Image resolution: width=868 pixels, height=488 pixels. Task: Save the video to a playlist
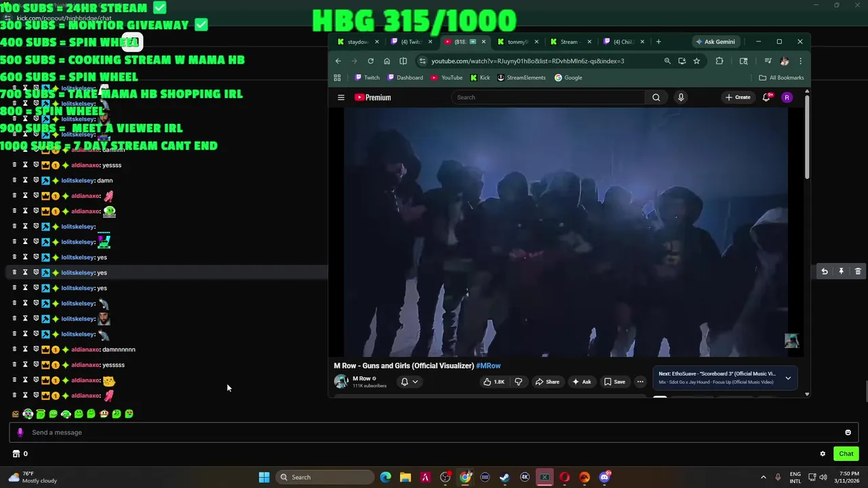pyautogui.click(x=614, y=382)
